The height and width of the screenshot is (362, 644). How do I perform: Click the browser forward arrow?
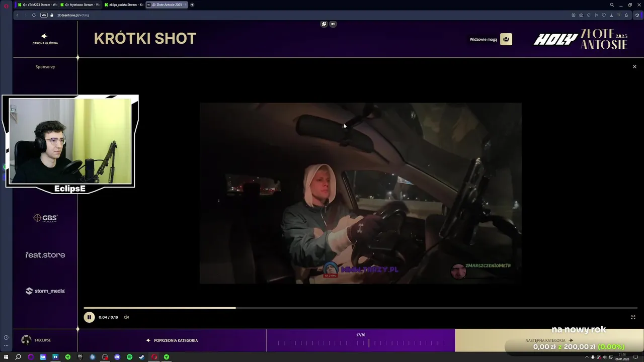[x=25, y=15]
